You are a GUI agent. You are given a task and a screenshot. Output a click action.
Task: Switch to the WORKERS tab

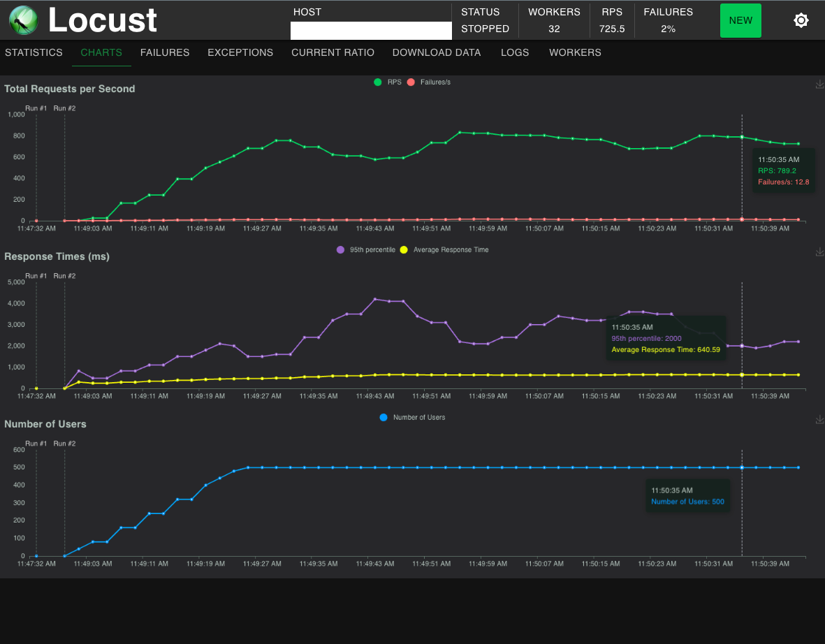pos(575,52)
